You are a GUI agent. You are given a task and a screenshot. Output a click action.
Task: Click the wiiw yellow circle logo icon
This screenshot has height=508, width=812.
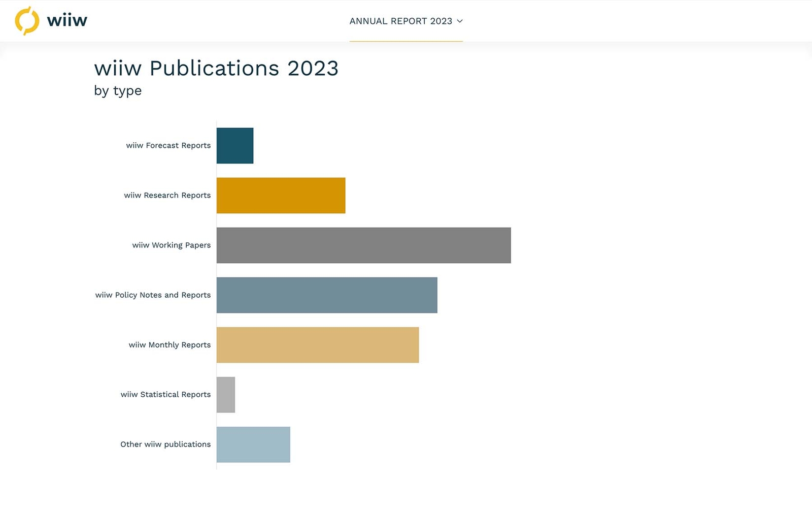pyautogui.click(x=27, y=21)
